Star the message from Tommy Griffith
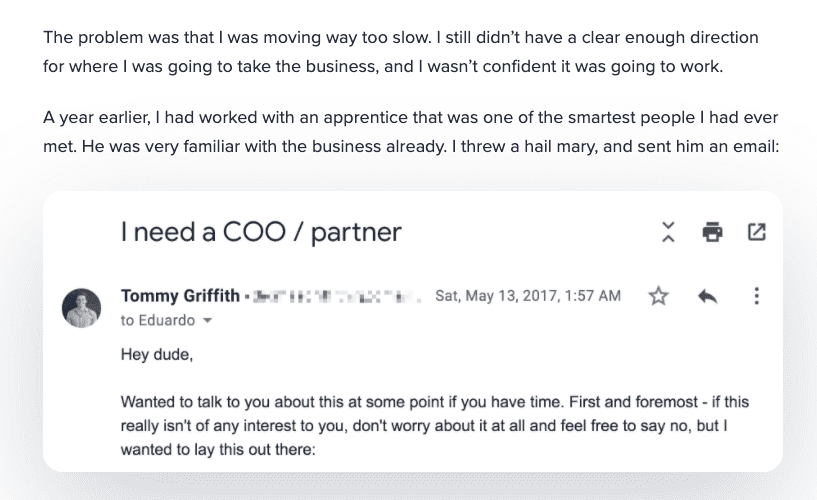 click(x=658, y=296)
